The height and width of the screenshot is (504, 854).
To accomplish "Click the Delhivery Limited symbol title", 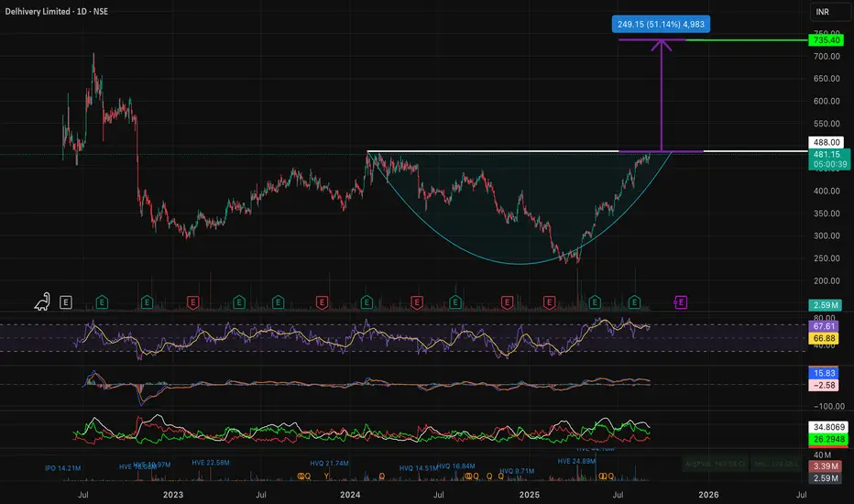I will pyautogui.click(x=57, y=11).
